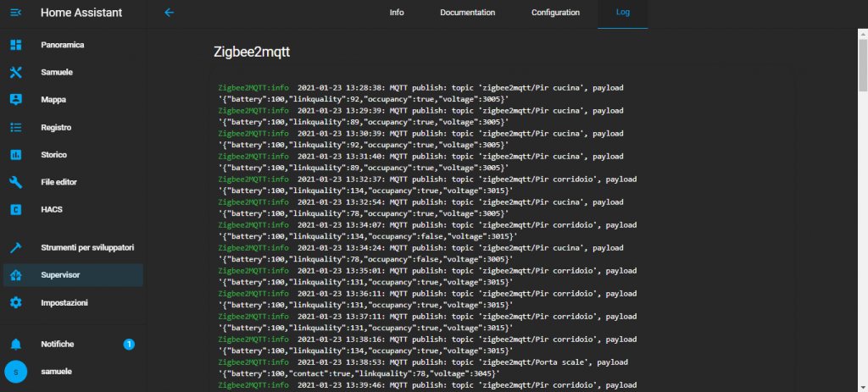Open File editor in the sidebar
This screenshot has width=868, height=392.
coord(58,182)
